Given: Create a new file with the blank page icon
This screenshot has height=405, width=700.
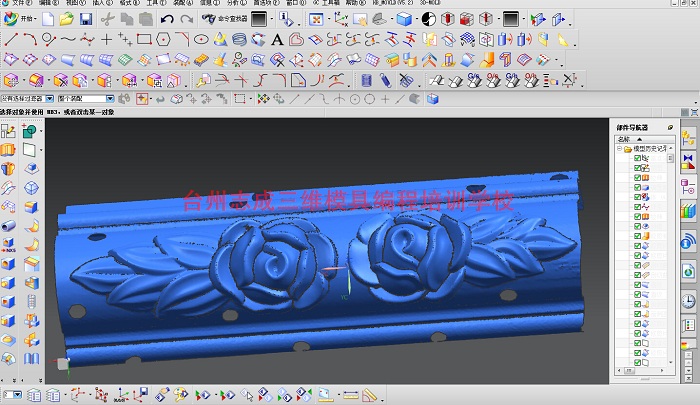Looking at the screenshot, I should tap(48, 19).
